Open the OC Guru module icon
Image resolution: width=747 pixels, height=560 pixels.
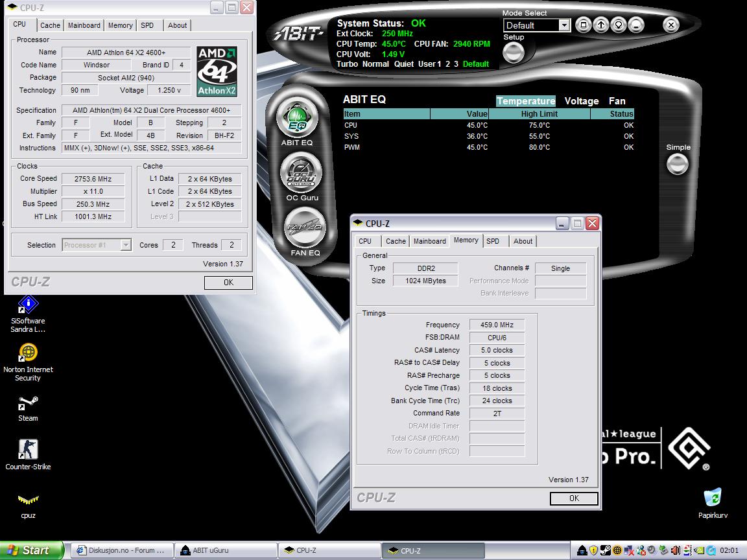coord(301,172)
